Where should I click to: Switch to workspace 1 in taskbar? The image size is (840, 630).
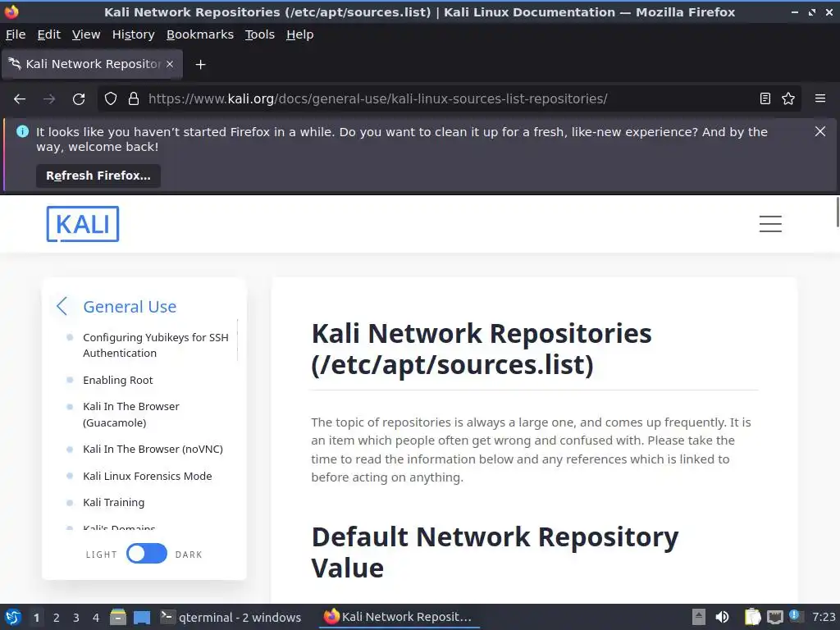click(x=36, y=618)
